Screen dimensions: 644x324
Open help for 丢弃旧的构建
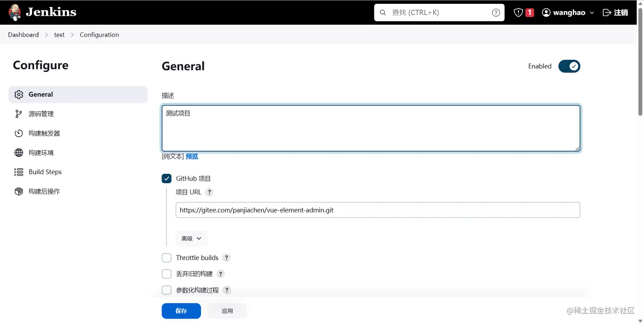(221, 274)
